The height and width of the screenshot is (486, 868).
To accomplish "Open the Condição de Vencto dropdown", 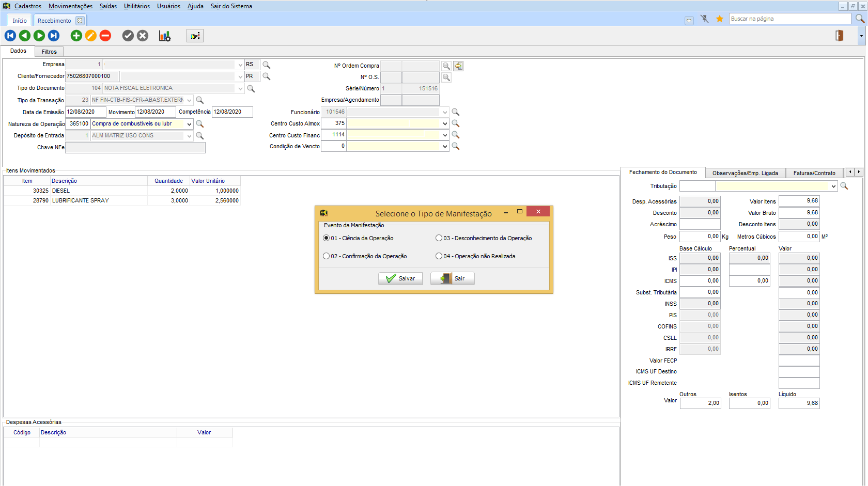I will pos(445,147).
